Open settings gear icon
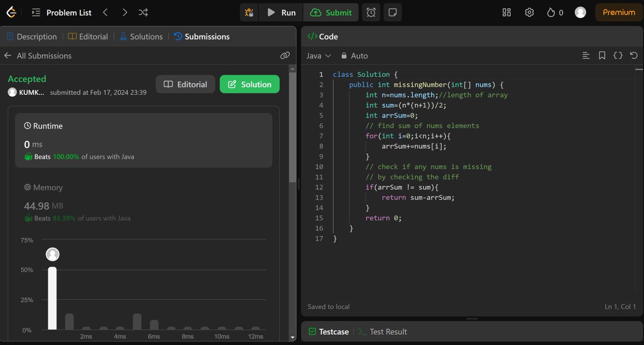 click(530, 12)
